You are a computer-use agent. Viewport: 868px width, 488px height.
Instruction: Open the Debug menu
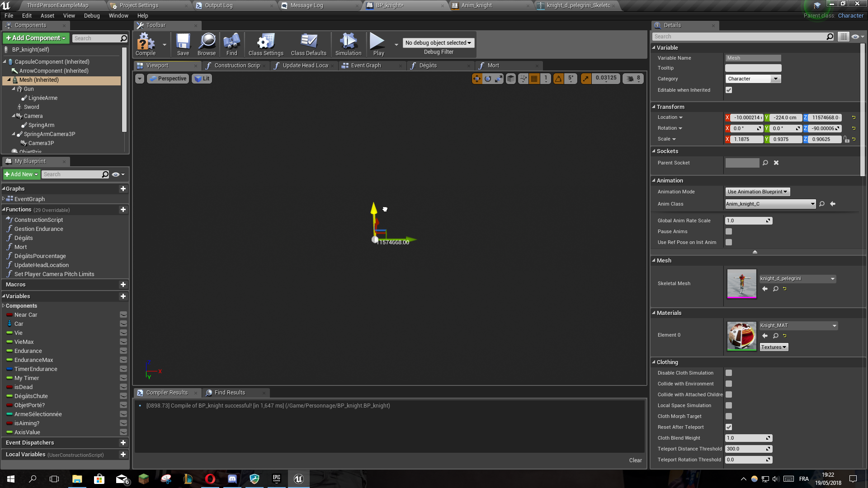(92, 16)
